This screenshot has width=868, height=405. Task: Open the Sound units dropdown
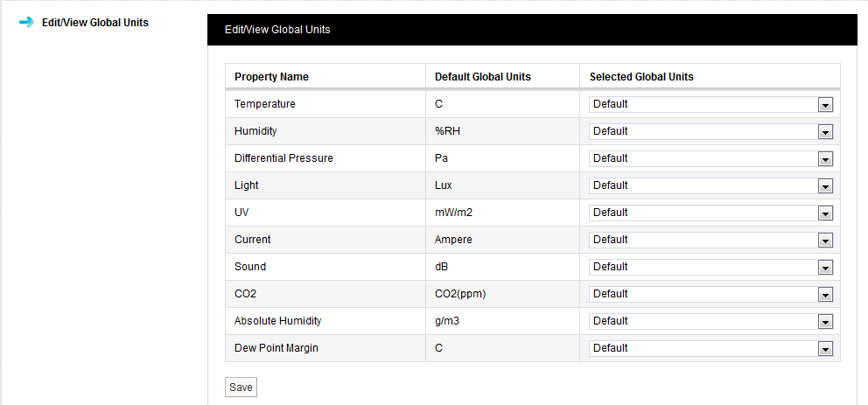(x=710, y=267)
